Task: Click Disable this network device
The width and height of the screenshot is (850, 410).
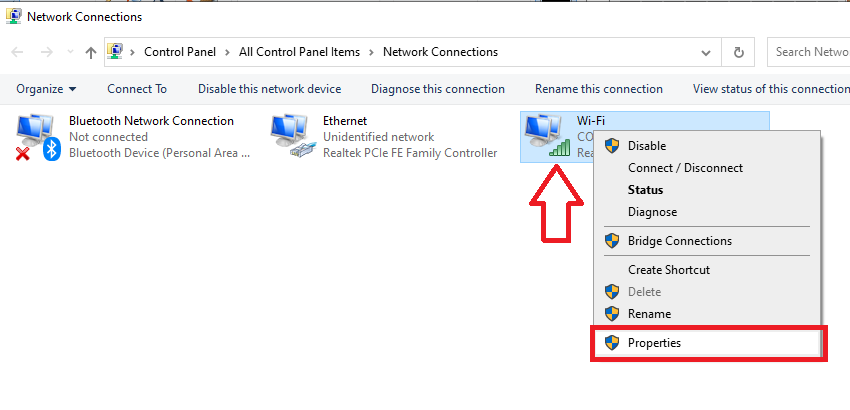Action: pos(269,89)
